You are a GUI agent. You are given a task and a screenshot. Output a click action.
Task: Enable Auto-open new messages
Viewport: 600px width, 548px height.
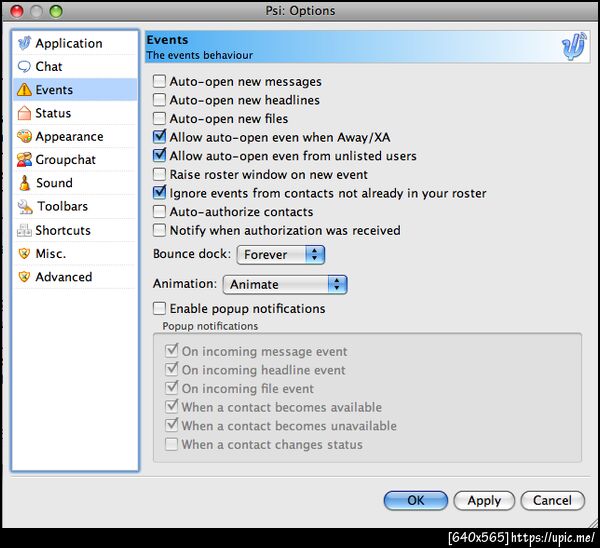coord(159,82)
